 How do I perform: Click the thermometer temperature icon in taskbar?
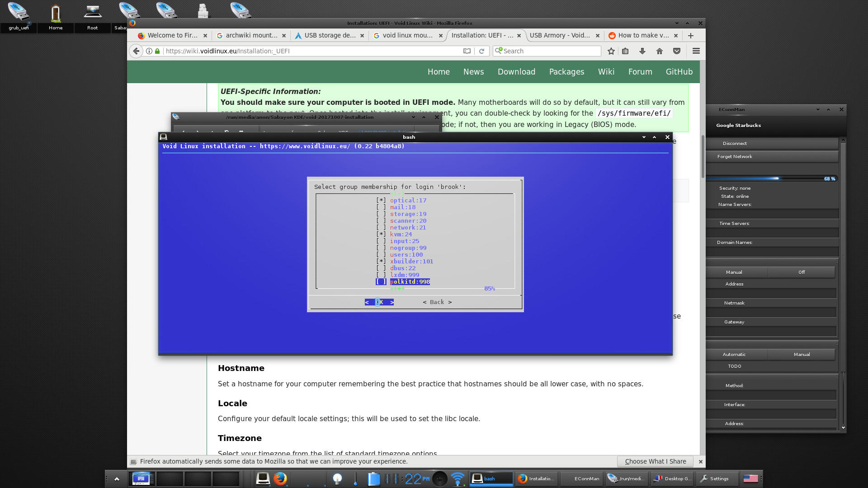[x=355, y=479]
